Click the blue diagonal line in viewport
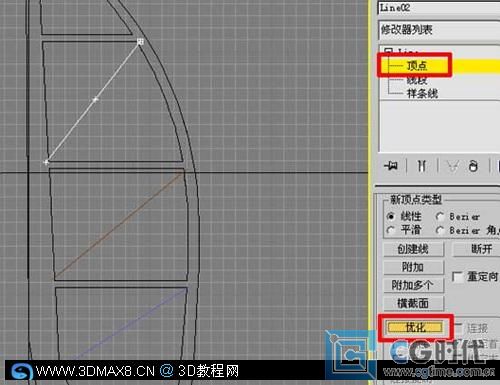 pos(132,323)
